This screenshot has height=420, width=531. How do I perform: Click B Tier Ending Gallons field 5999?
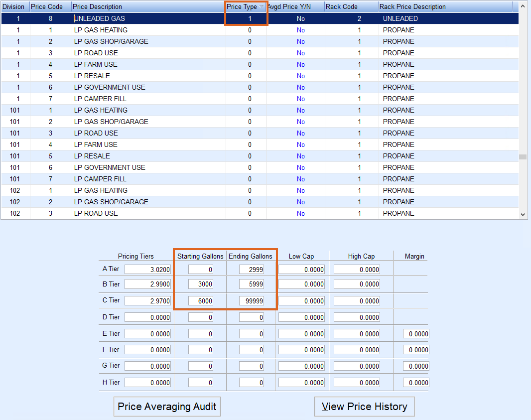click(x=252, y=284)
